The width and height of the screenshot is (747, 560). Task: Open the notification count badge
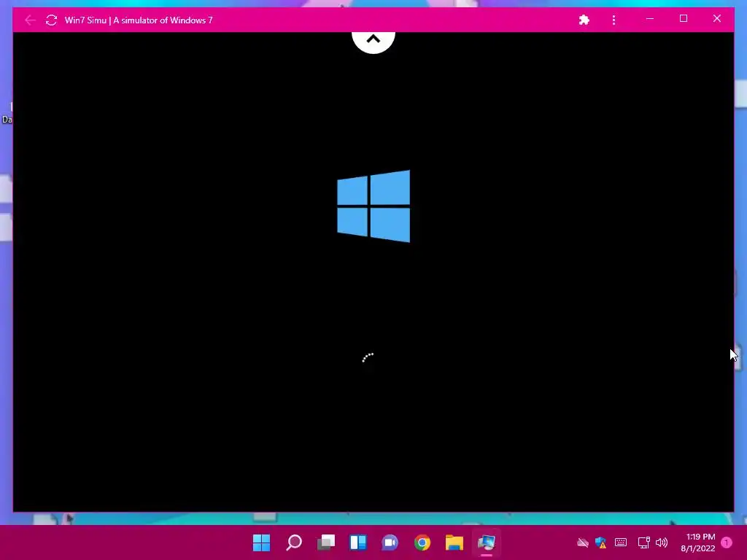[727, 542]
